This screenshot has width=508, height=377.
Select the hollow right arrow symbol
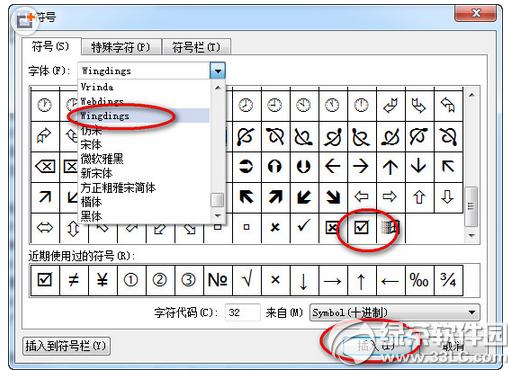(390, 197)
